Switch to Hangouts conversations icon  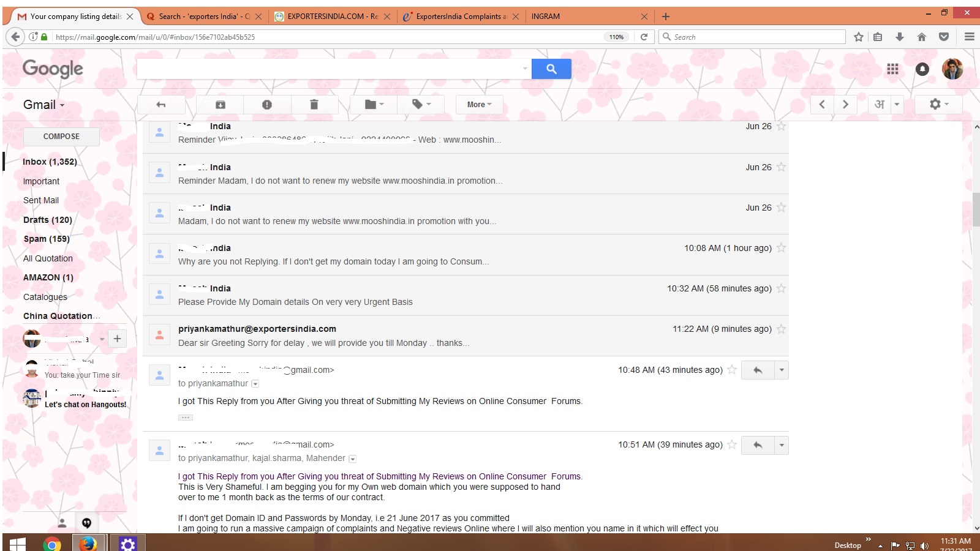coord(86,523)
